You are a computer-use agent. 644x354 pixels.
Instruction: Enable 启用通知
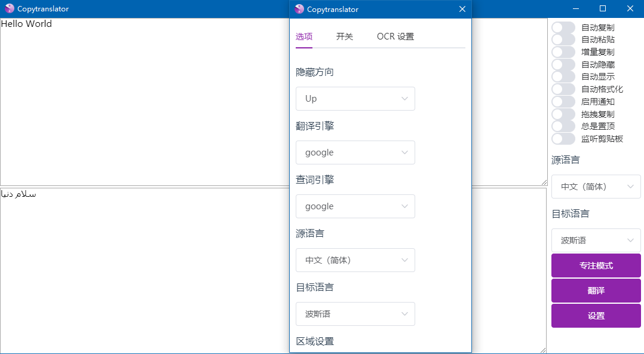[562, 102]
